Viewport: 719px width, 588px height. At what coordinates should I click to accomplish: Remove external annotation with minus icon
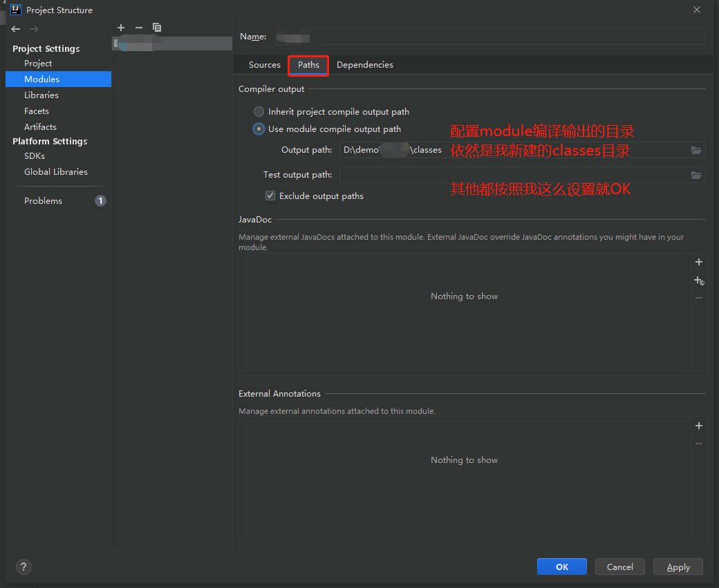699,444
